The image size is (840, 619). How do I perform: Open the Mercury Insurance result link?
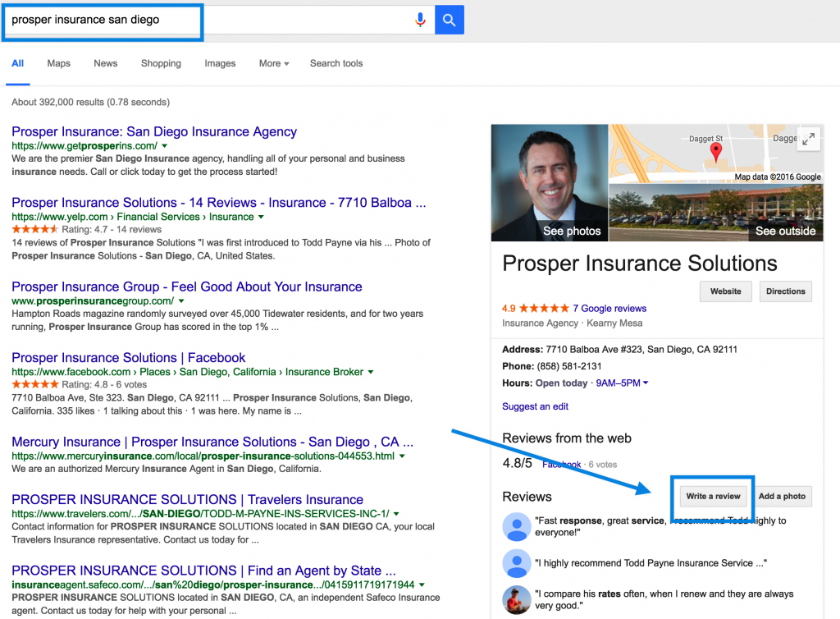212,442
